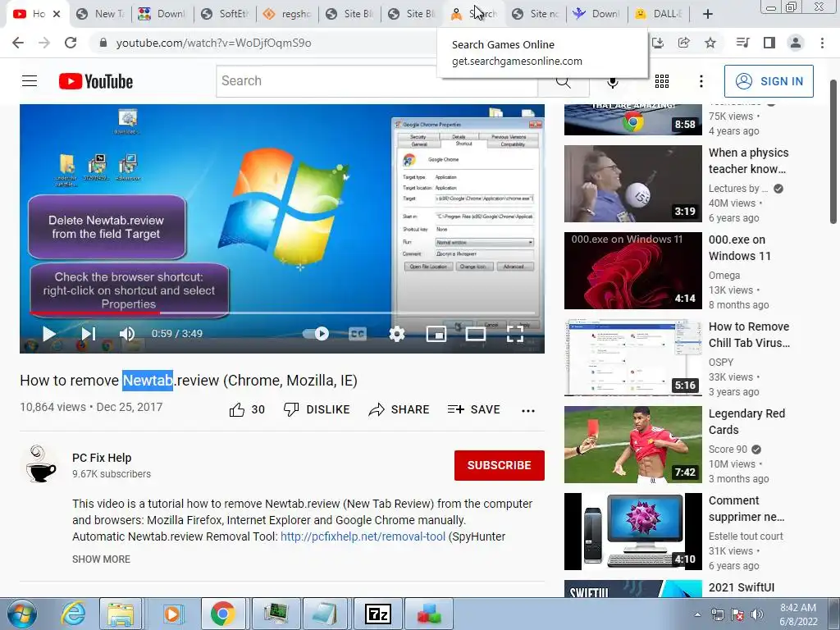Open 000.exe on Windows 11 video
Viewport: 840px width, 630px height.
tap(632, 271)
